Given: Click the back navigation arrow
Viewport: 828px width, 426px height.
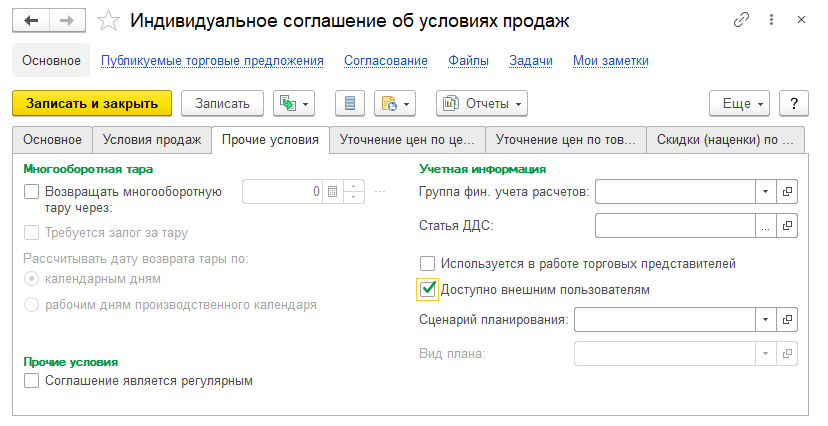Looking at the screenshot, I should click(x=32, y=20).
